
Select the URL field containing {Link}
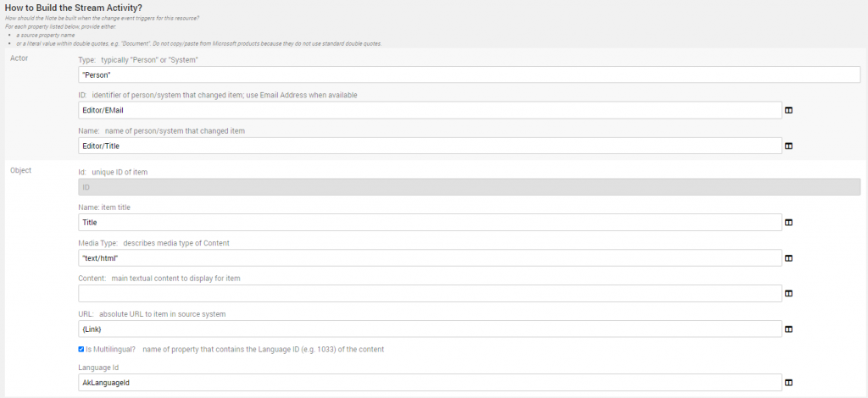[x=429, y=329]
